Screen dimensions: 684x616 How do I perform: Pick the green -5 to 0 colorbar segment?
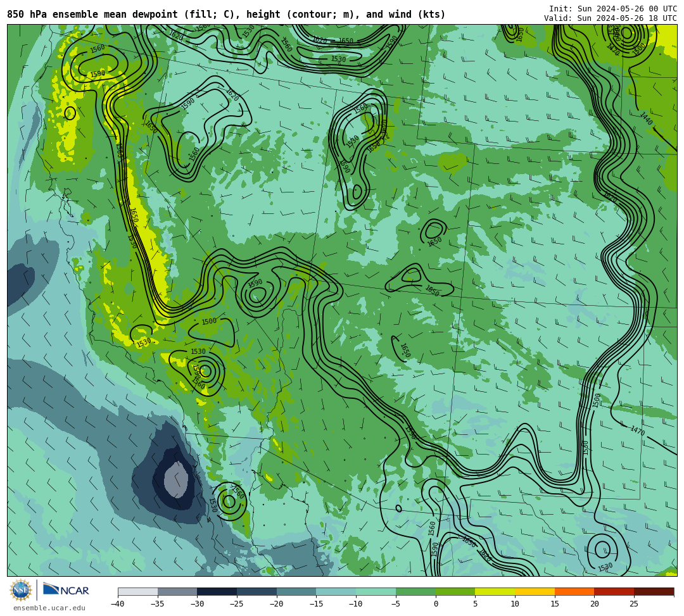(x=415, y=591)
